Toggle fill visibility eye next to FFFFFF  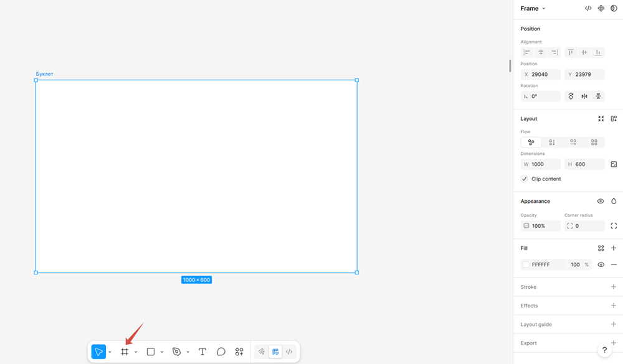pos(601,265)
